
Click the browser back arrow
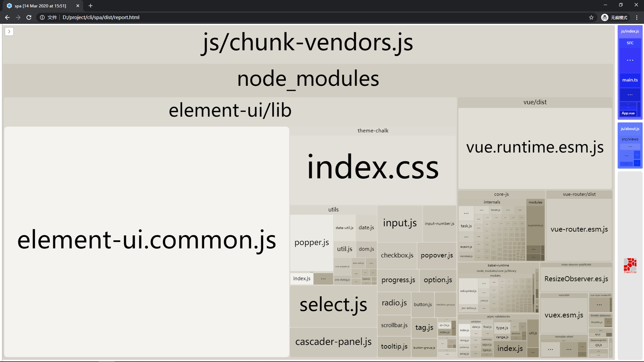tap(7, 17)
